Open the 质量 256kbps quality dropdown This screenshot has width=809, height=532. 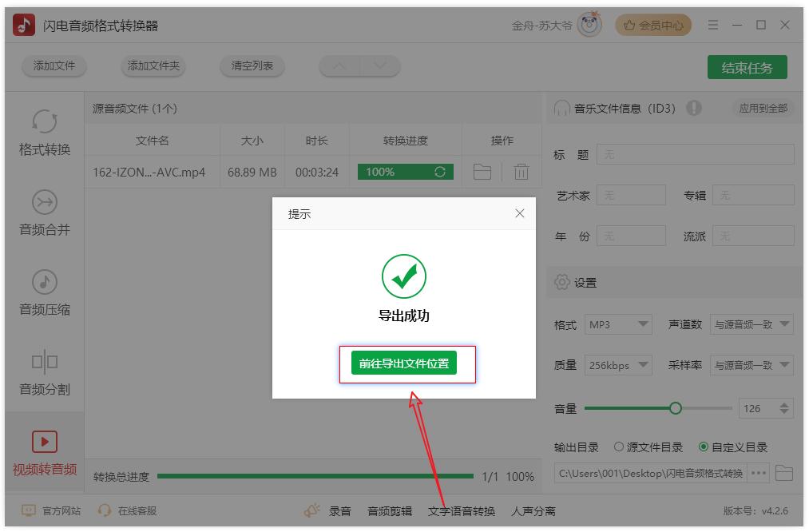point(618,365)
